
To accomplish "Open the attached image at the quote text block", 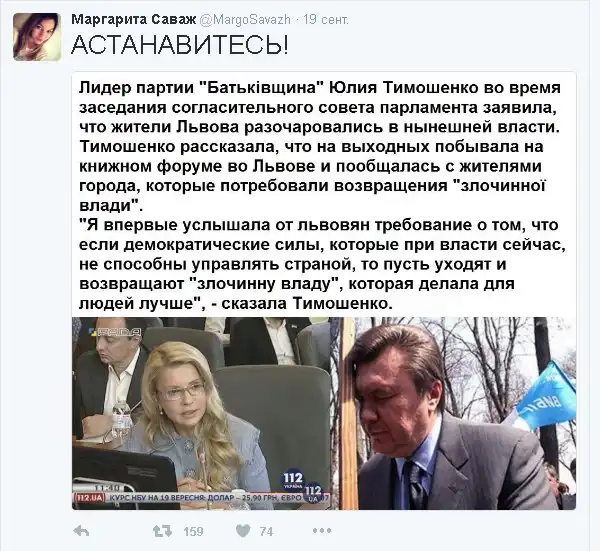I will (323, 195).
